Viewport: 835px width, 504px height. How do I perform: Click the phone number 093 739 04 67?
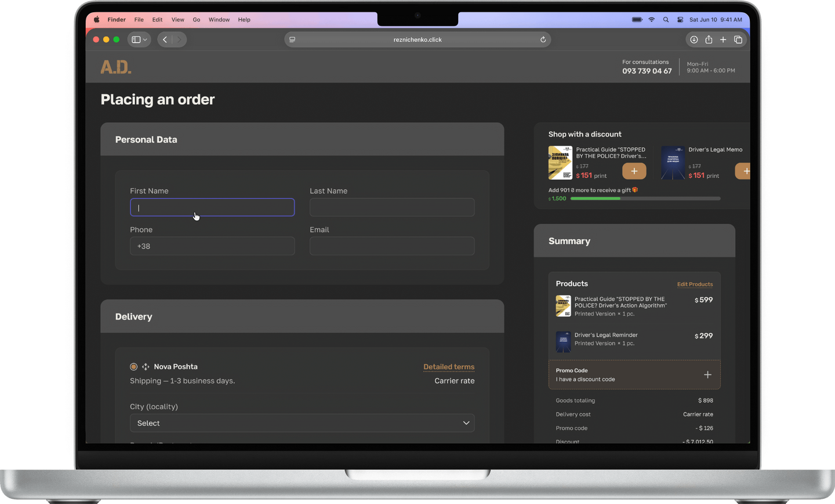click(647, 71)
